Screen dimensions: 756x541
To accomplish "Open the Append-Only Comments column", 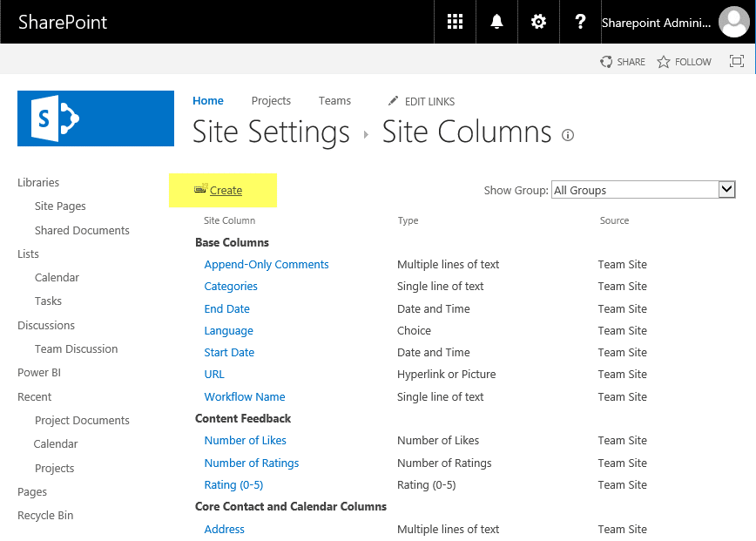I will [x=266, y=264].
